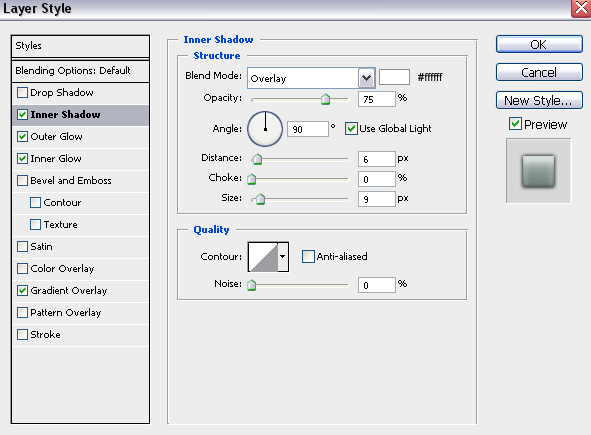The width and height of the screenshot is (591, 435).
Task: Expand the Contour picker dropdown arrow
Action: (x=283, y=257)
